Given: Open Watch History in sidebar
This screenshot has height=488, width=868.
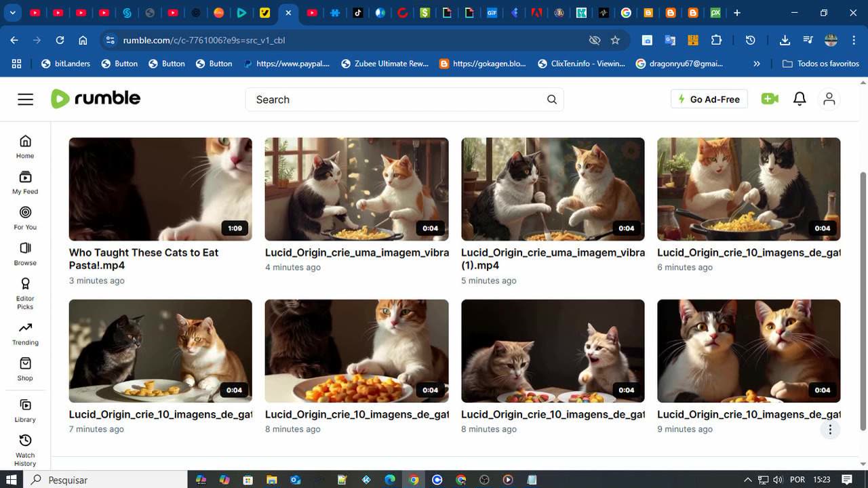Looking at the screenshot, I should [x=25, y=449].
